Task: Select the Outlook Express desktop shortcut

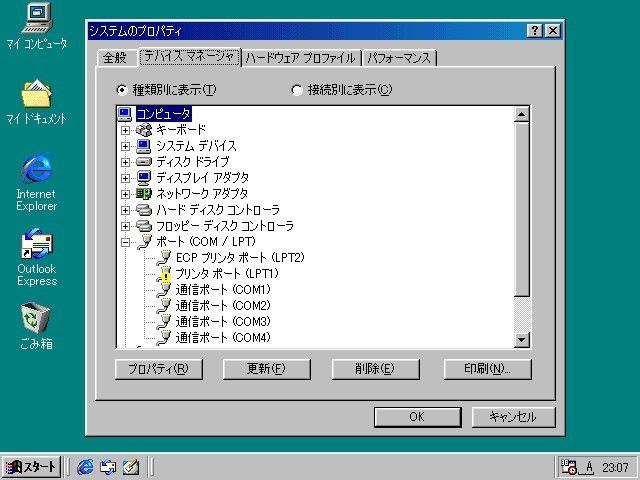Action: point(36,244)
